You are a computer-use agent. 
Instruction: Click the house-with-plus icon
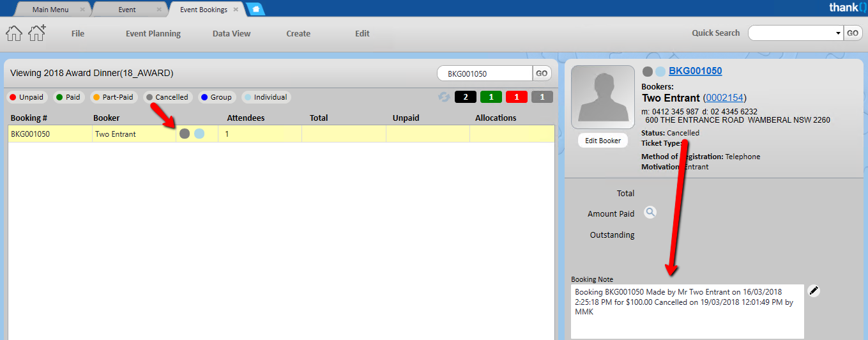point(37,33)
